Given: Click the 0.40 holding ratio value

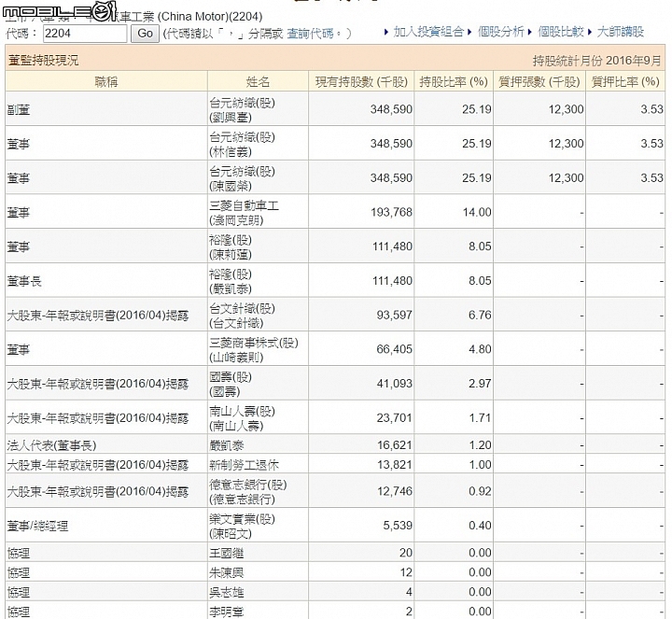Looking at the screenshot, I should pyautogui.click(x=480, y=526).
